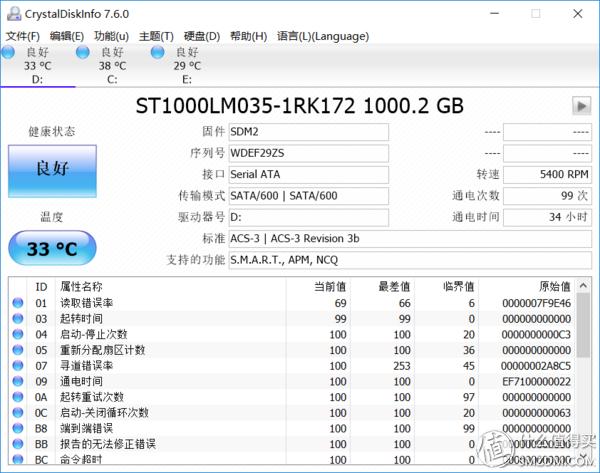The image size is (600, 473).
Task: Click status dot for attribute 0A 起转重试次数
Action: 18,397
